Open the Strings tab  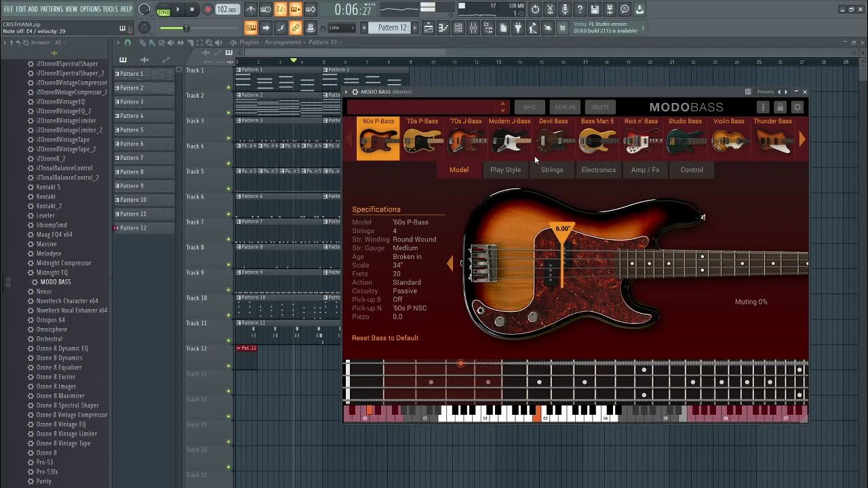click(552, 169)
